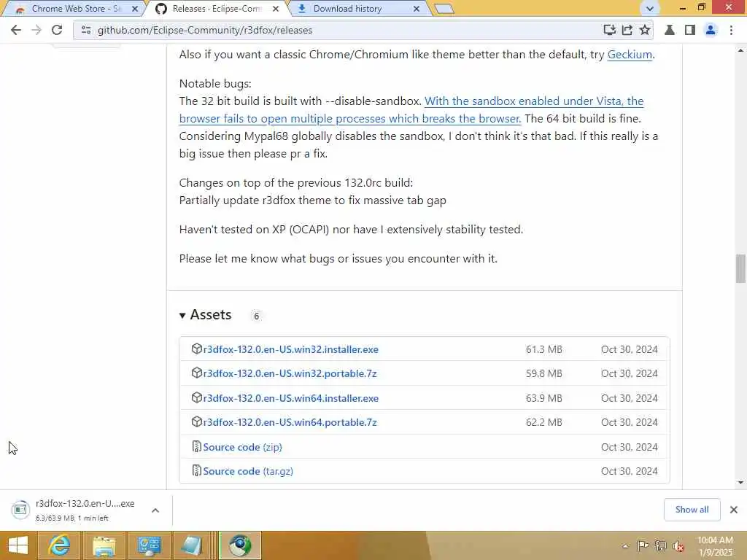Click the 61.3 MB size text
747x560 pixels.
[544, 349]
